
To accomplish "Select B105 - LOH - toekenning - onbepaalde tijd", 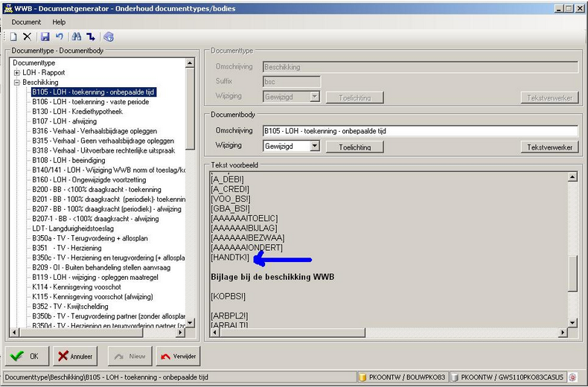I will click(93, 92).
